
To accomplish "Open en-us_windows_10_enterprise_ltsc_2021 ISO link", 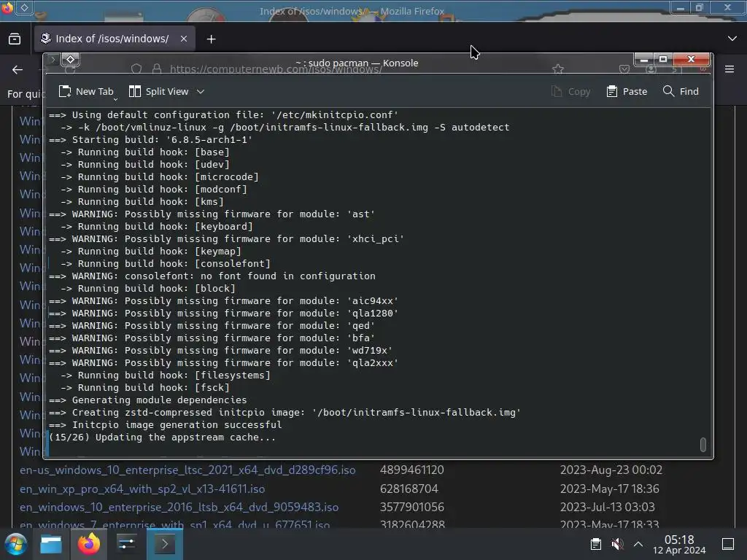I will point(187,470).
